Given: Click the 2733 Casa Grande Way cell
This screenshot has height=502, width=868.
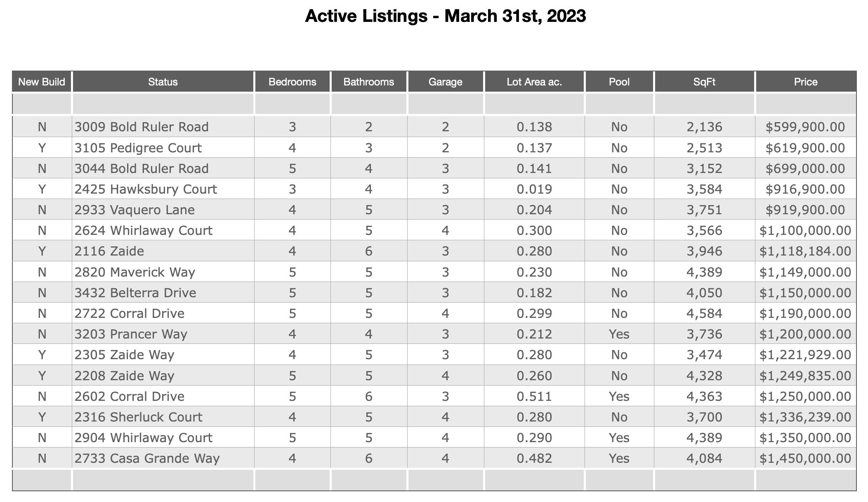Looking at the screenshot, I should point(163,458).
